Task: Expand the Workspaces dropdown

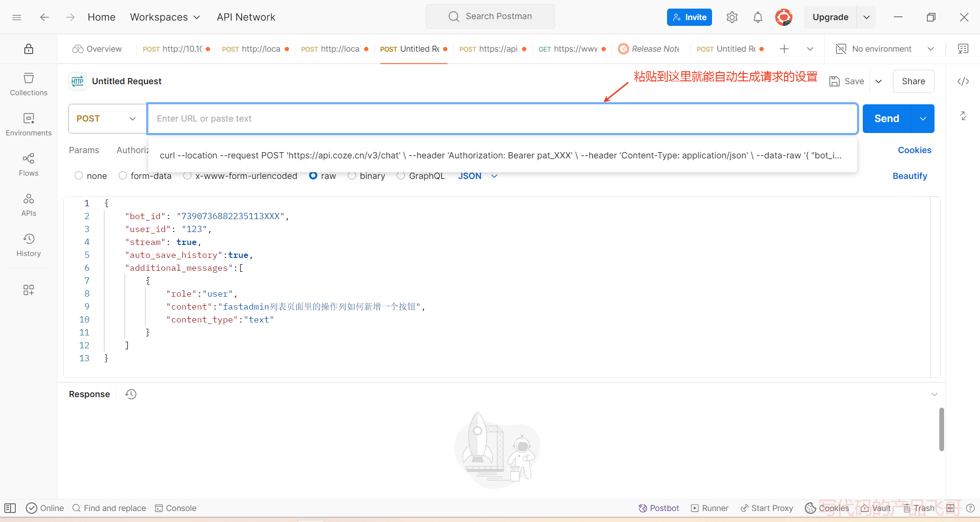Action: pos(165,17)
